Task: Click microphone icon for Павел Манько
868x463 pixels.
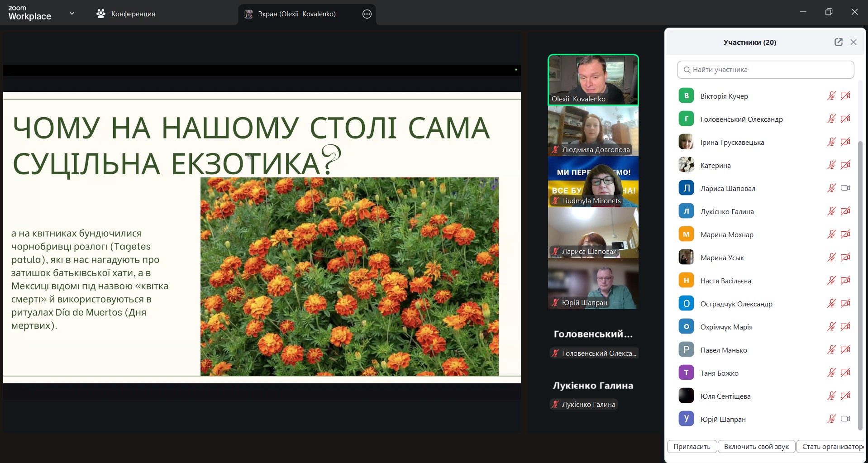Action: pyautogui.click(x=831, y=350)
